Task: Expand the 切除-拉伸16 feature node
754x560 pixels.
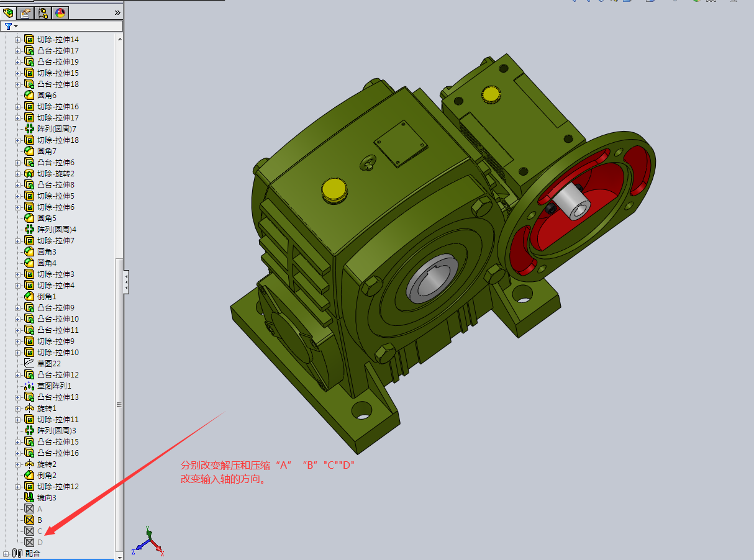Action: pyautogui.click(x=17, y=107)
